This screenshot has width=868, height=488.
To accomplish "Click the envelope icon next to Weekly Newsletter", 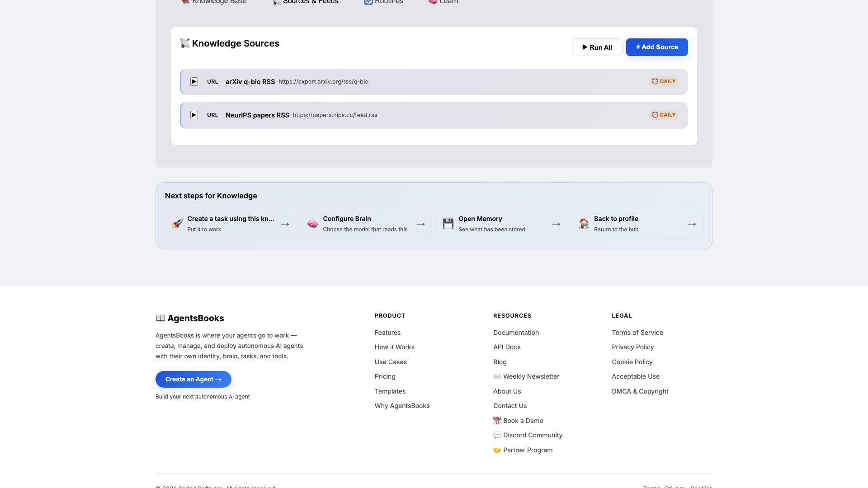I will point(497,376).
